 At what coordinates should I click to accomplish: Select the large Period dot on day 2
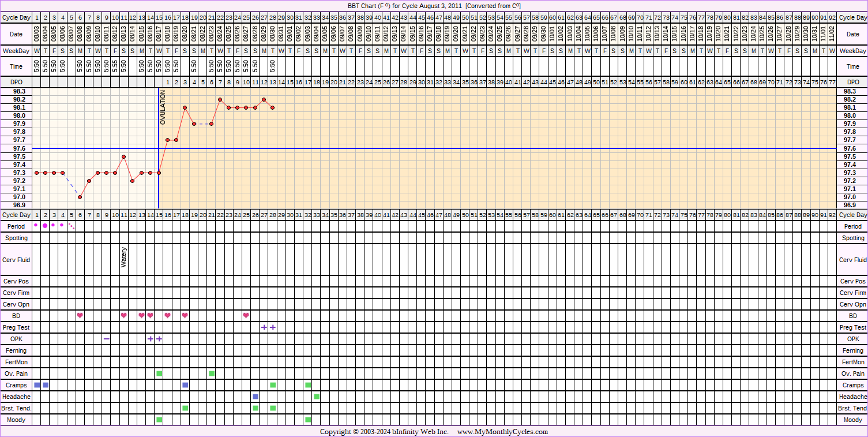click(x=45, y=226)
